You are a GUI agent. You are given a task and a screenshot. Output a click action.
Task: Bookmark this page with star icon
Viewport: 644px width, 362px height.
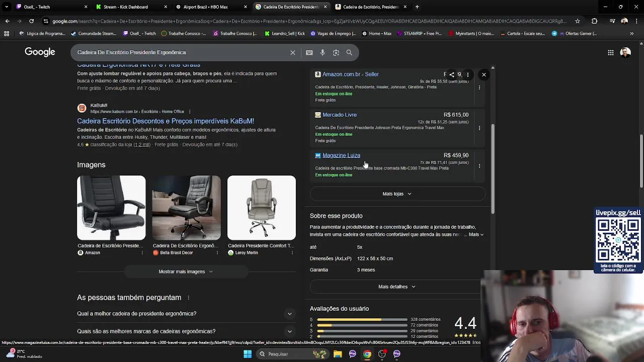[578, 21]
